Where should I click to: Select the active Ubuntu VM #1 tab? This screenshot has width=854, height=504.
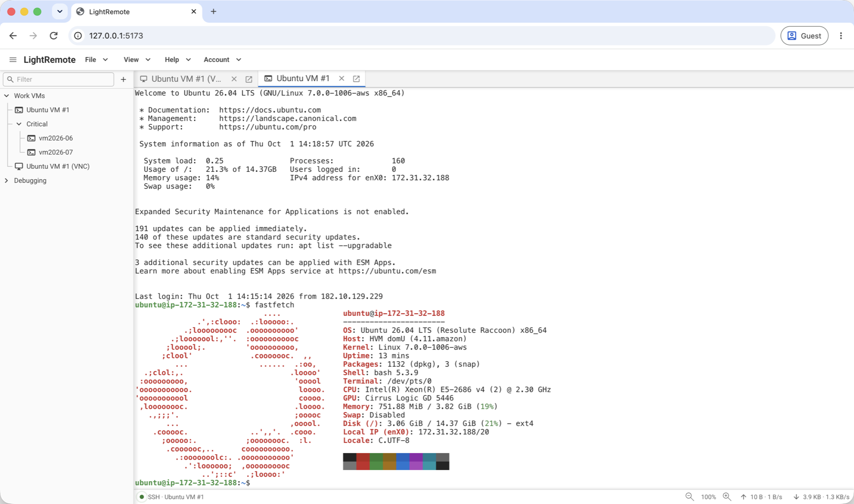[x=303, y=78]
